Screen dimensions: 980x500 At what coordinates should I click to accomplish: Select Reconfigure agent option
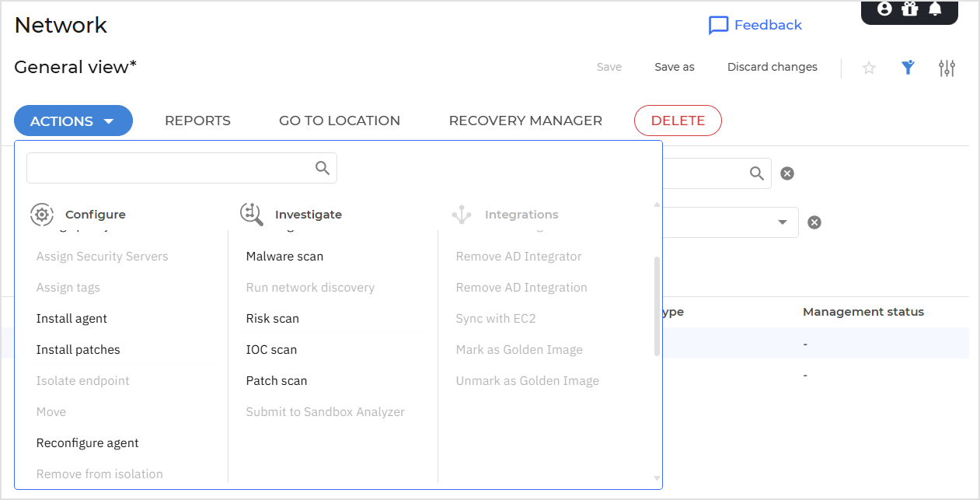(x=87, y=443)
